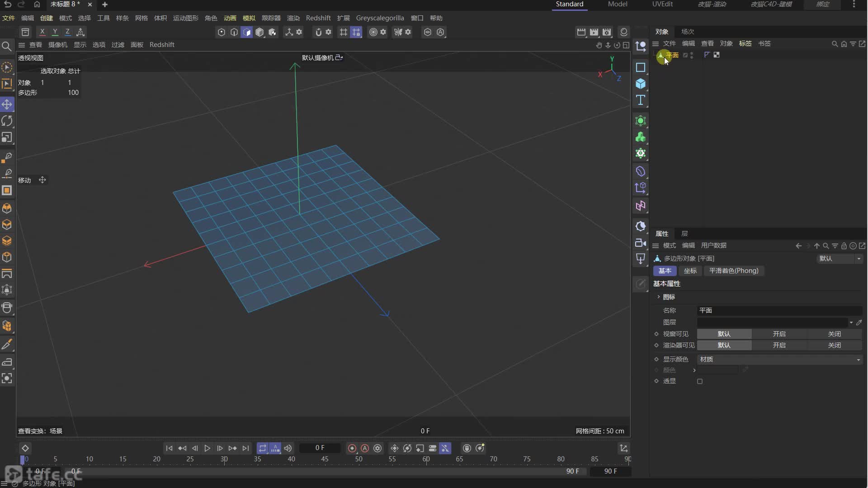Screen dimensions: 868x488
Task: Open the 运动图形 menu
Action: pyautogui.click(x=185, y=18)
